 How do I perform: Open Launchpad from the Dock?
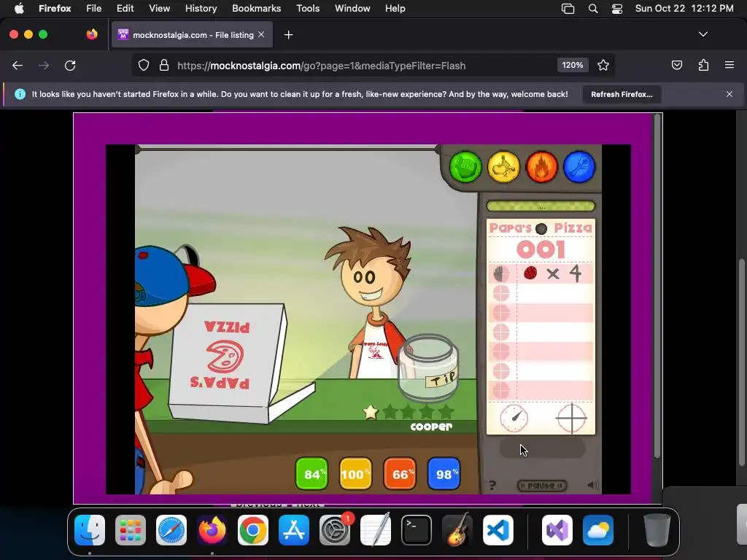pos(131,530)
